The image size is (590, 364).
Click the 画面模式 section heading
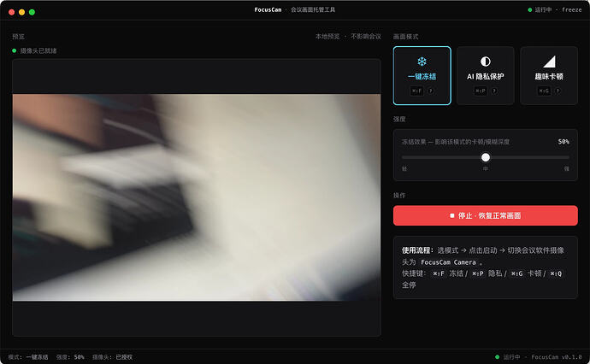pyautogui.click(x=405, y=37)
